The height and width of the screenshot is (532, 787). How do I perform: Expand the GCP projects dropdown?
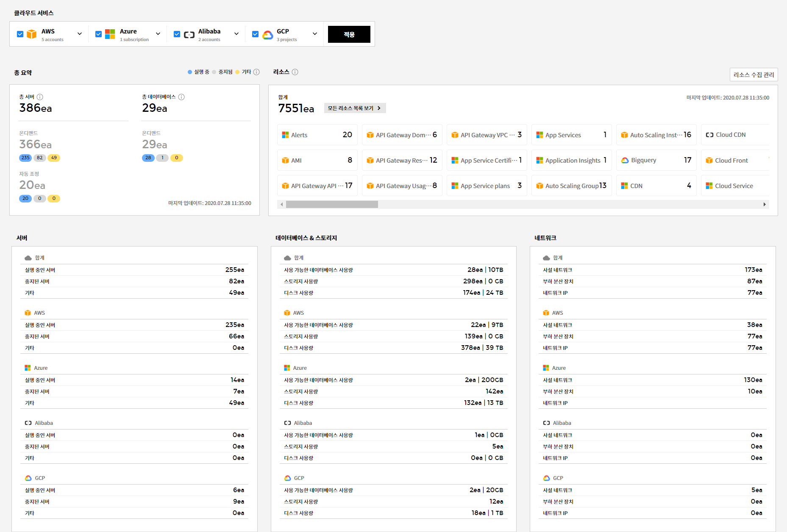(315, 34)
